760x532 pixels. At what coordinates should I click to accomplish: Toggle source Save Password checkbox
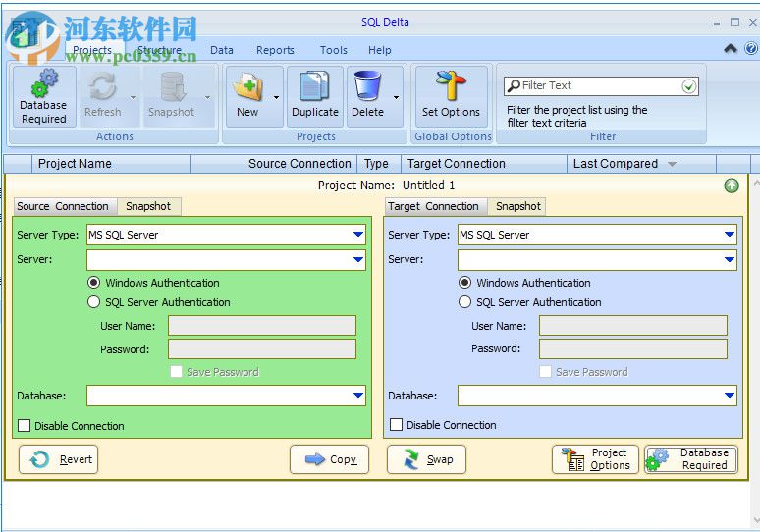coord(176,372)
